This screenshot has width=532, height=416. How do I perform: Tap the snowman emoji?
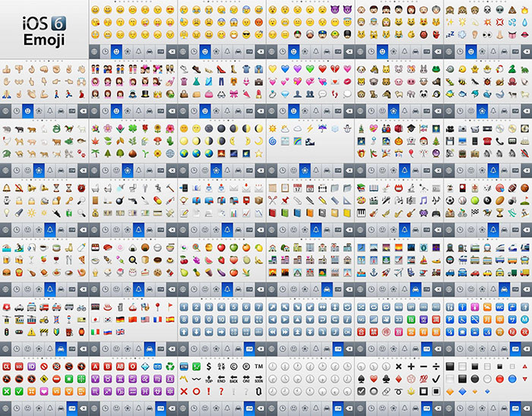(347, 129)
